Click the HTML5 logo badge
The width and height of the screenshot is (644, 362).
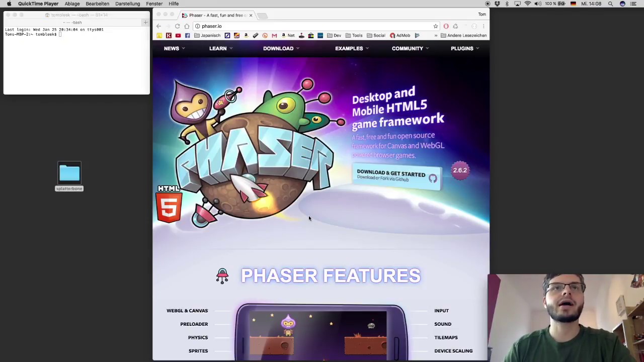click(169, 204)
